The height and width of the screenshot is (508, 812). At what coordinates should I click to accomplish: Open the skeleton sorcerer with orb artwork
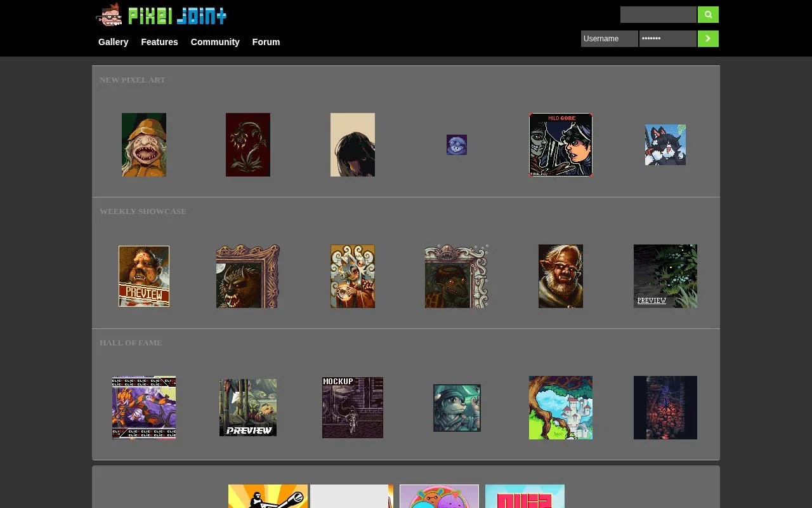353,276
